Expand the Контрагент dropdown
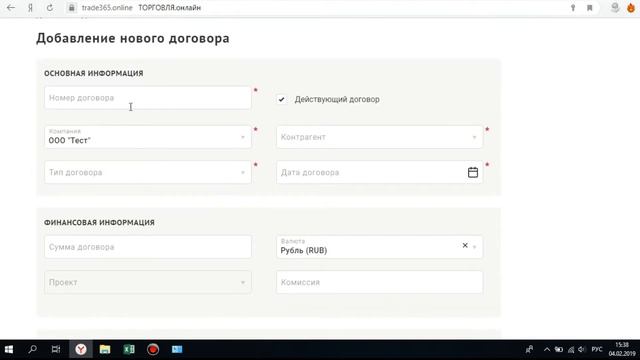The width and height of the screenshot is (640, 360). [x=379, y=137]
